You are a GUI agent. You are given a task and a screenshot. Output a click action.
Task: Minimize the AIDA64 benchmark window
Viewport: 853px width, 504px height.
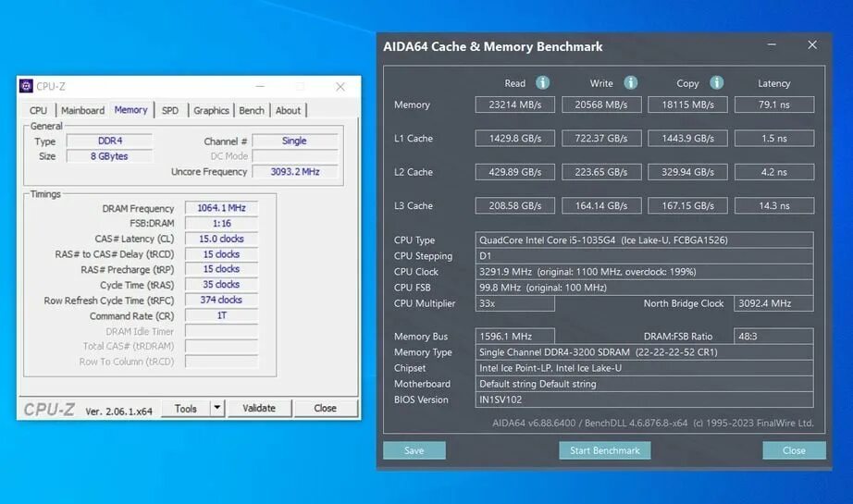click(772, 45)
